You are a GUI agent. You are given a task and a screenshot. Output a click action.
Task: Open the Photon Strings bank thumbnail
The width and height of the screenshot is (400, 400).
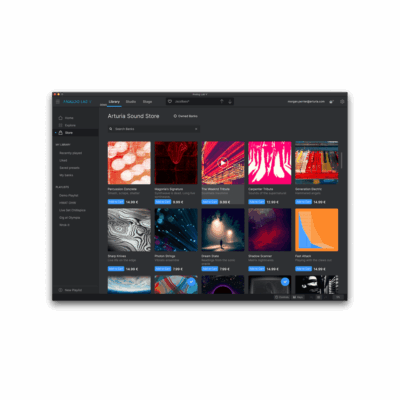coord(176,230)
